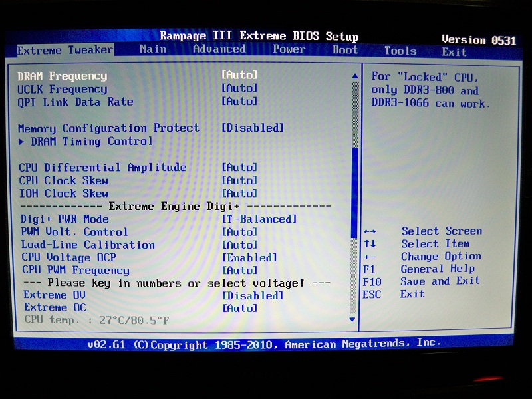Click the scrollbar up arrow
532x399 pixels.
coord(354,76)
